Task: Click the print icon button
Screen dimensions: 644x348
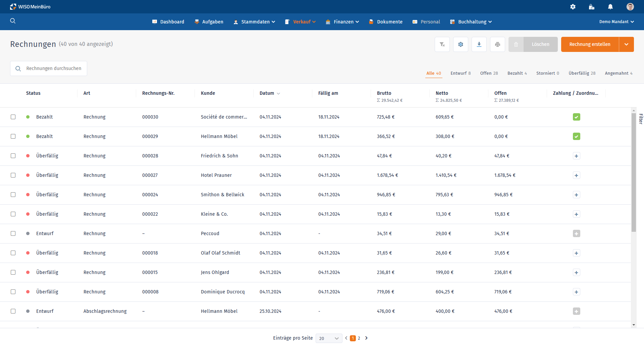Action: (497, 44)
